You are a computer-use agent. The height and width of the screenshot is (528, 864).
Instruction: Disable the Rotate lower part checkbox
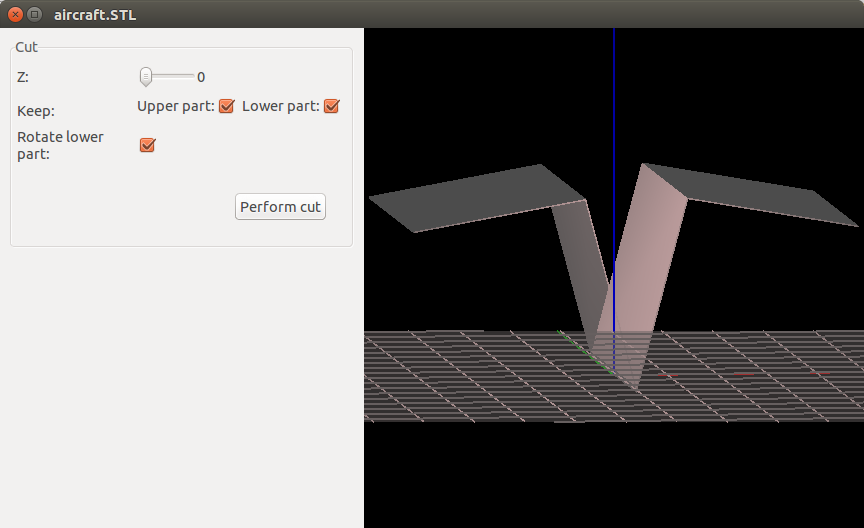coord(147,145)
